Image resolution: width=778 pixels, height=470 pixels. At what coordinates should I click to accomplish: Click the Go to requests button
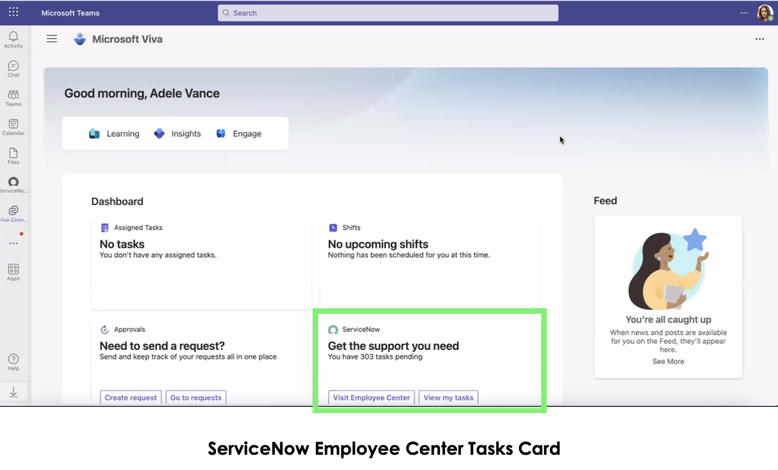[196, 398]
